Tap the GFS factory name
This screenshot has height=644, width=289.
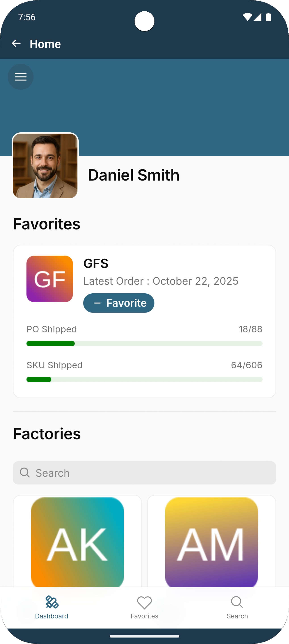[96, 263]
